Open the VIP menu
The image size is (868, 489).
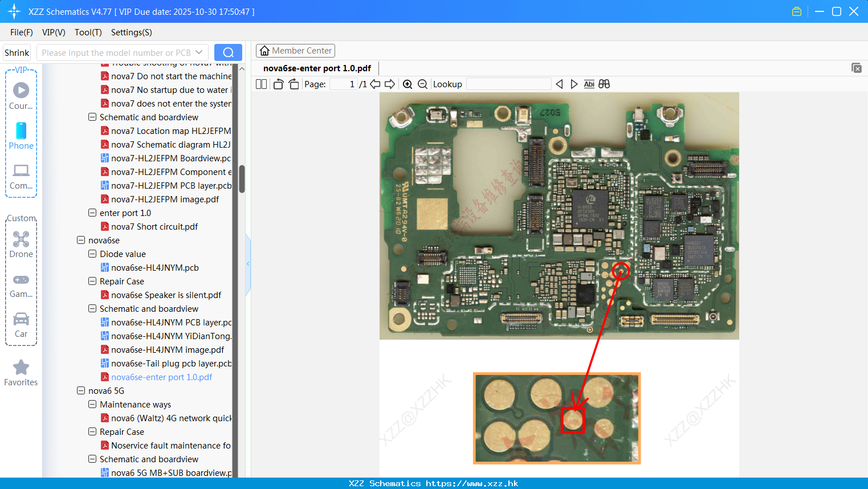[54, 32]
